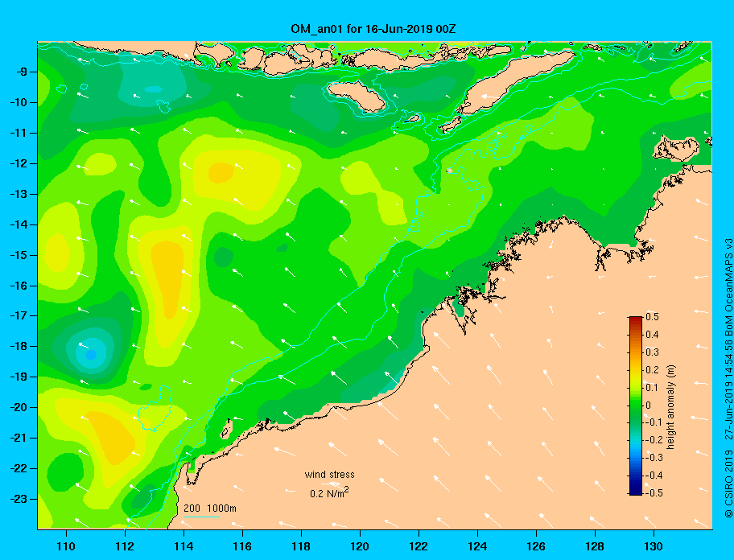Image resolution: width=734 pixels, height=560 pixels.
Task: Click the longitude axis label '110'
Action: pos(66,546)
